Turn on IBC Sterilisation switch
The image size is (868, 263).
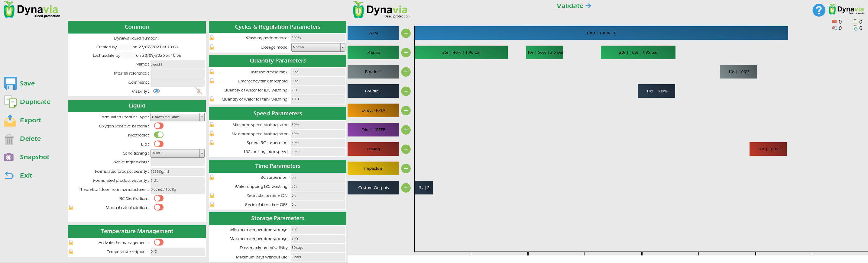[159, 198]
